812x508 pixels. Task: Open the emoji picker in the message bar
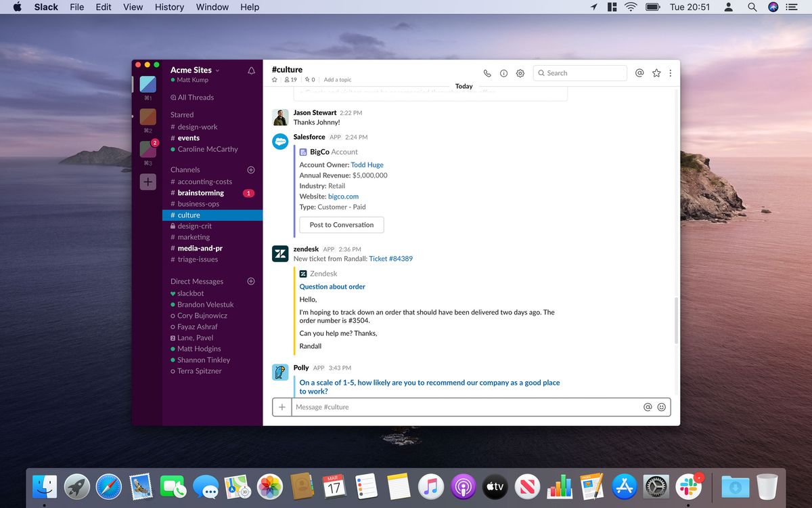(x=661, y=406)
